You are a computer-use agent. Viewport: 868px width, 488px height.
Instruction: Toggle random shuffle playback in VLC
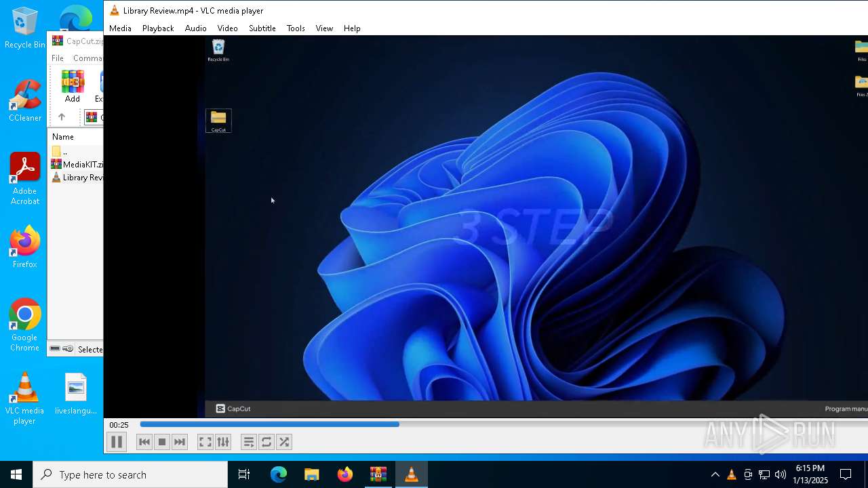click(x=284, y=442)
